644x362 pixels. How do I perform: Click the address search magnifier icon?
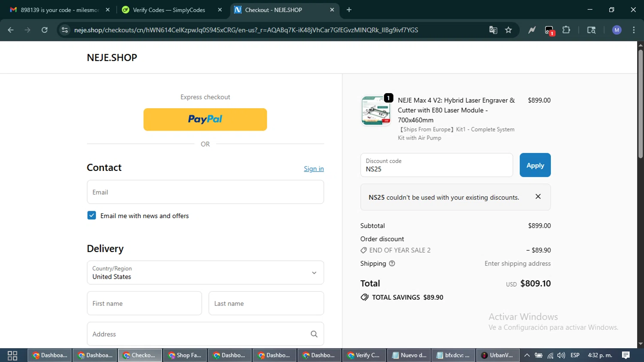coord(314,334)
